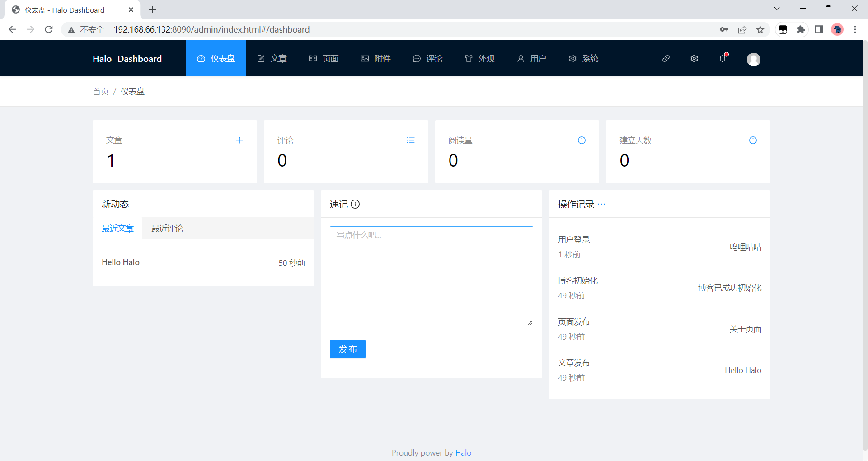Open the Hello Halo recent article
The image size is (868, 461).
[x=121, y=262]
